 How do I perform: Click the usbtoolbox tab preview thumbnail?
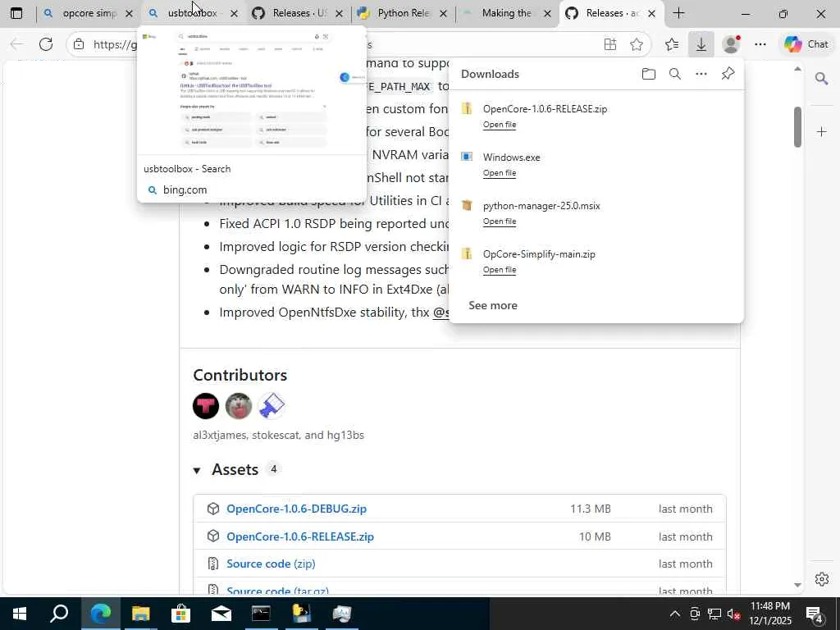click(x=251, y=91)
